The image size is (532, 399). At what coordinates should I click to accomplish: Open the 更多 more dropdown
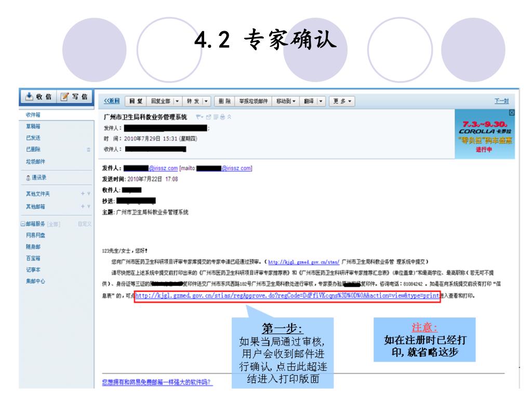tap(342, 101)
